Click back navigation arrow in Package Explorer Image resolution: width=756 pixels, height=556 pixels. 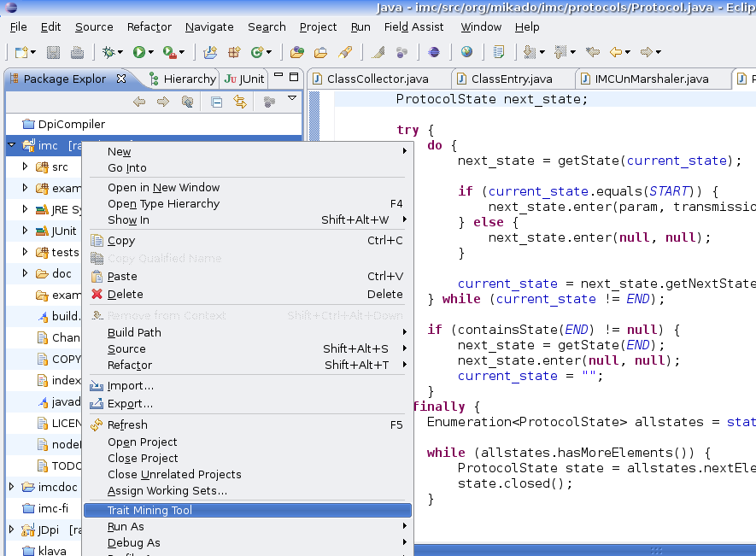coord(139,102)
